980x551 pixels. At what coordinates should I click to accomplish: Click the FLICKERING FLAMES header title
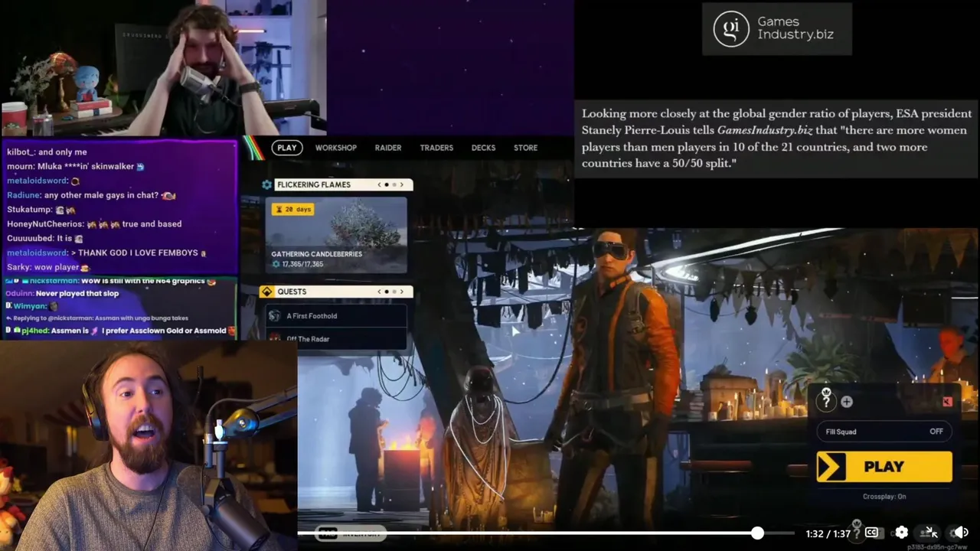(314, 184)
